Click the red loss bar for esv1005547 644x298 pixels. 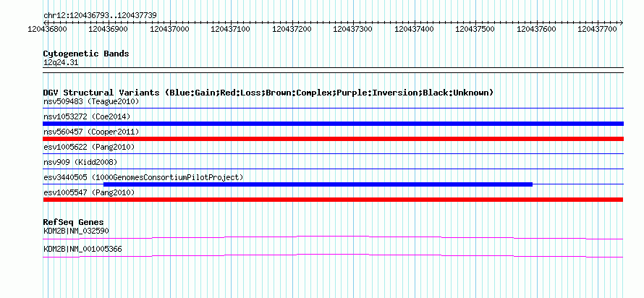click(333, 200)
